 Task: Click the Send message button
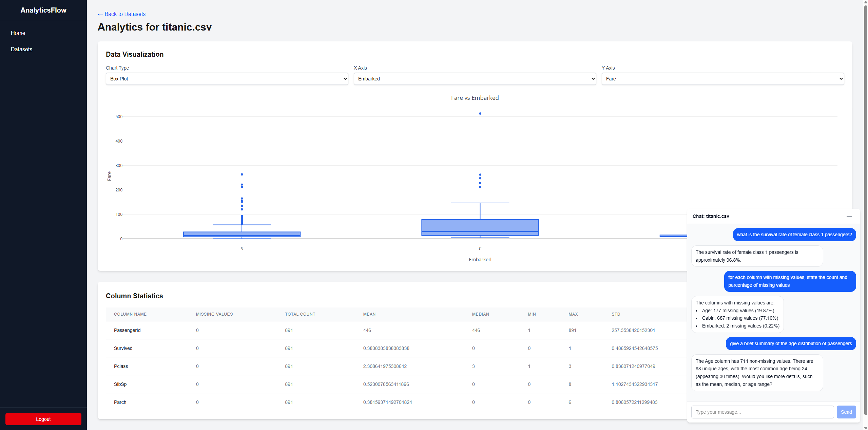(x=846, y=412)
